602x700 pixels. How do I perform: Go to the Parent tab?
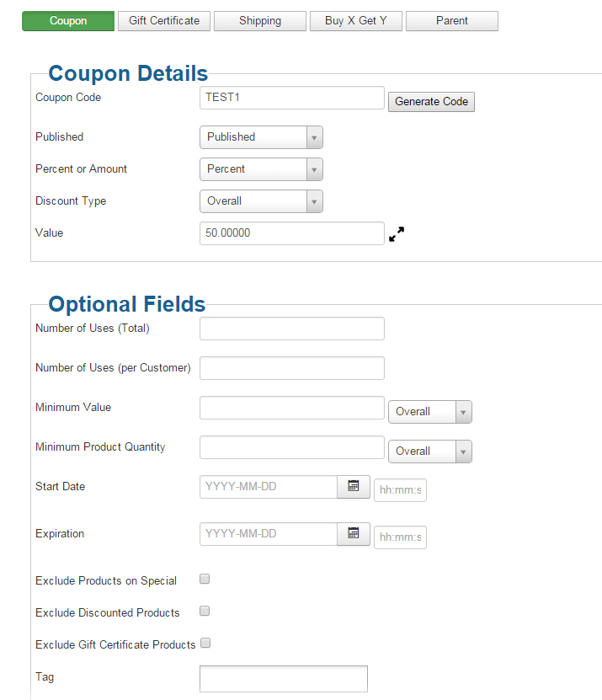pos(452,21)
